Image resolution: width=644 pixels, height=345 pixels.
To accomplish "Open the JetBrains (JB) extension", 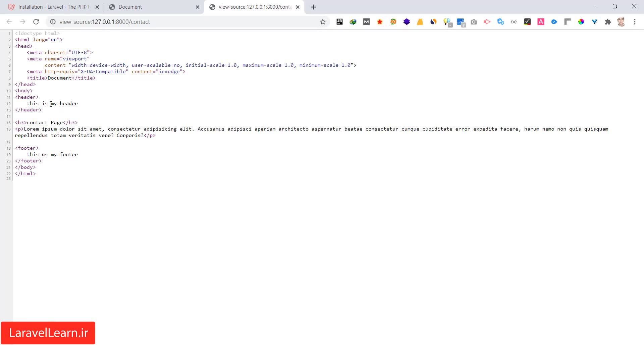I will click(x=339, y=22).
